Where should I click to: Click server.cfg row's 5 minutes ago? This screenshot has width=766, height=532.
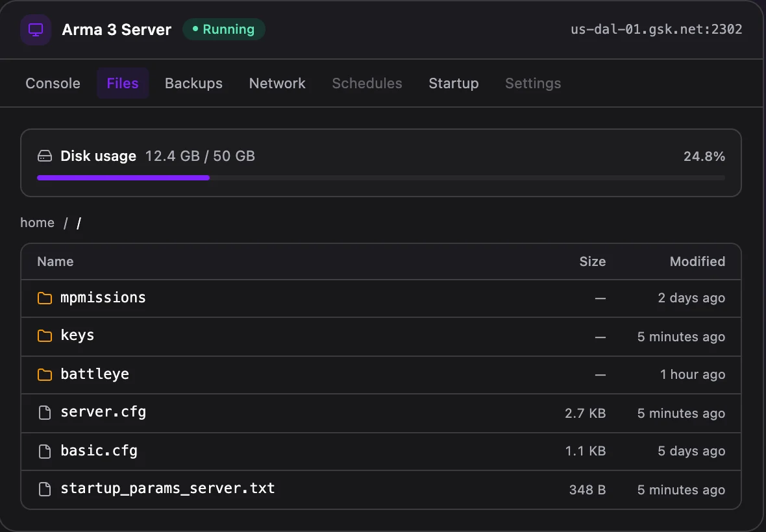point(681,413)
